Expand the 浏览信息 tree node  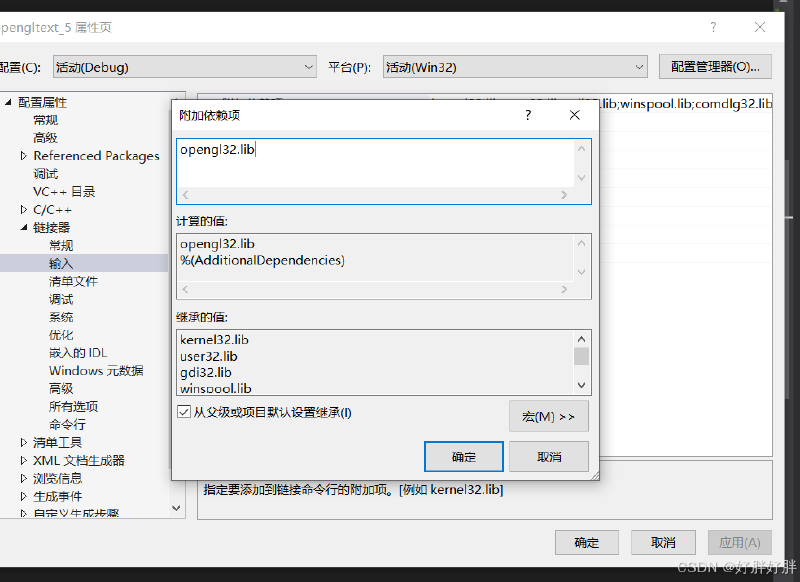[x=23, y=478]
